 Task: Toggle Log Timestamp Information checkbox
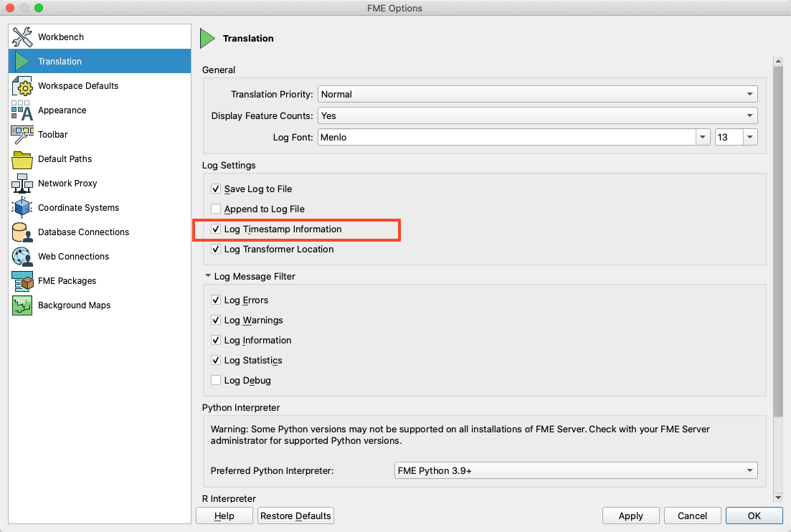[x=216, y=229]
